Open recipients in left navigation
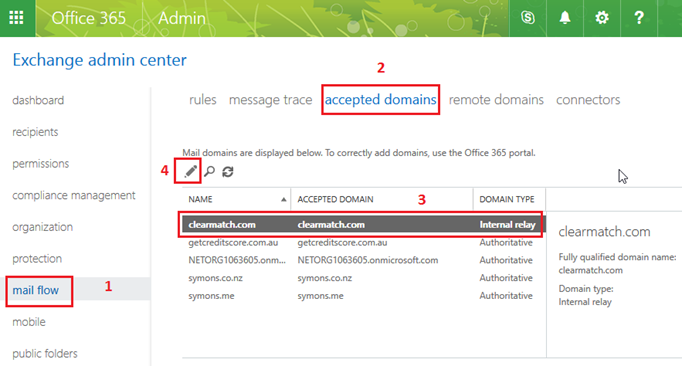This screenshot has height=366, width=682. 35,132
